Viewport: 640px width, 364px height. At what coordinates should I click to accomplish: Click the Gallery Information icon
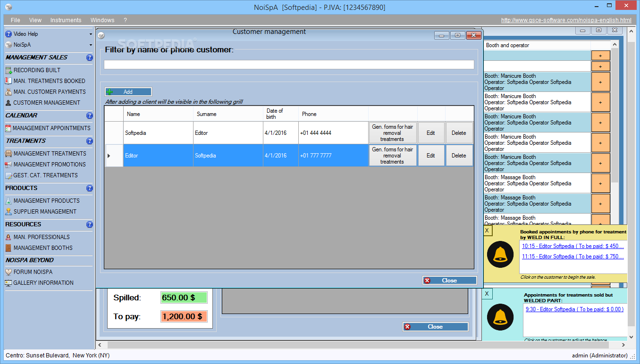(x=8, y=283)
